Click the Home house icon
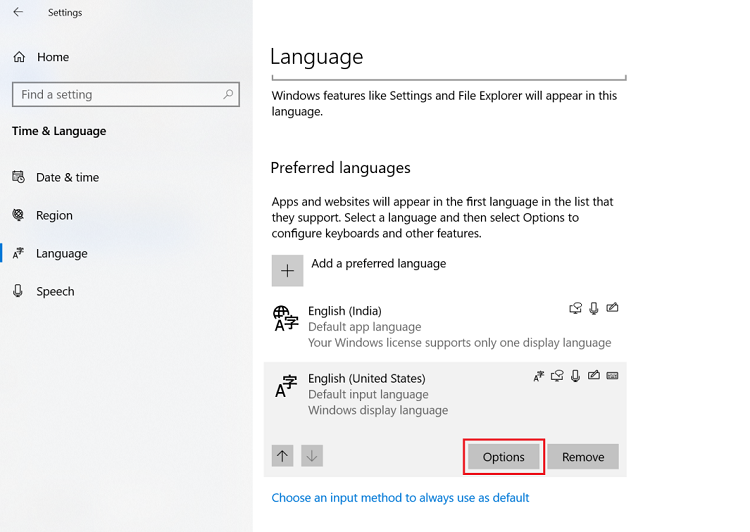The image size is (750, 532). [19, 57]
